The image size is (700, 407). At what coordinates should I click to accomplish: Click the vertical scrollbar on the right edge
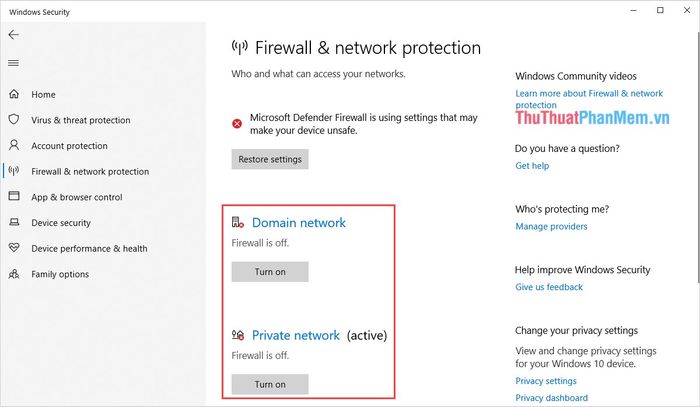698,157
